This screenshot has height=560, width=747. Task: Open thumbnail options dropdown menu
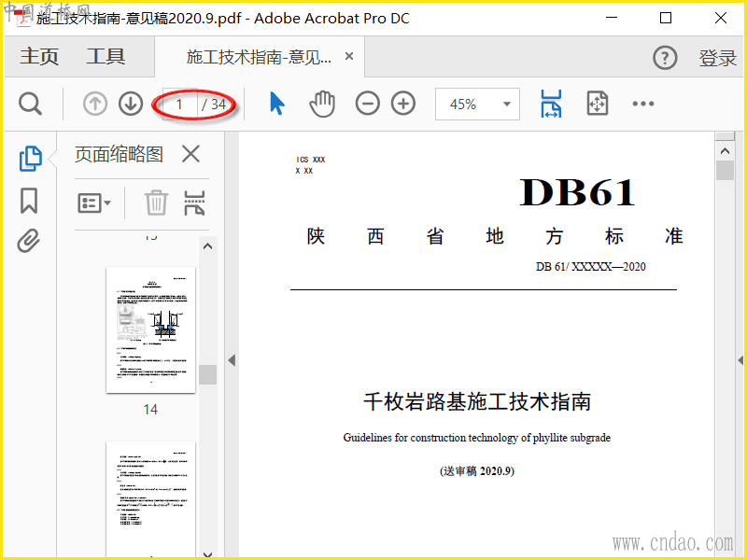(94, 203)
